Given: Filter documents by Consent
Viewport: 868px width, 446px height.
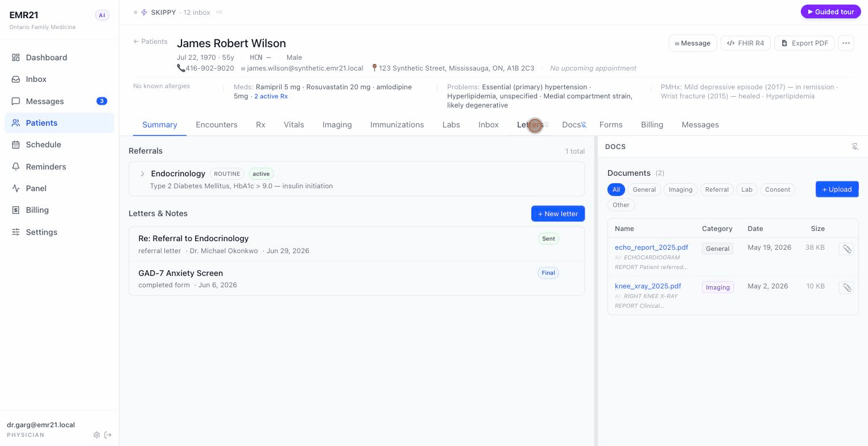Looking at the screenshot, I should point(778,189).
